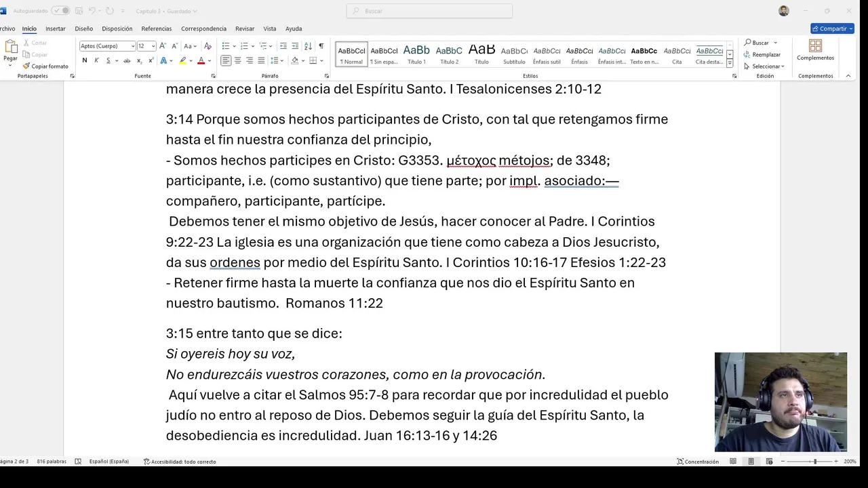The width and height of the screenshot is (868, 488).
Task: Click the Español (España) language indicator
Action: 108,462
